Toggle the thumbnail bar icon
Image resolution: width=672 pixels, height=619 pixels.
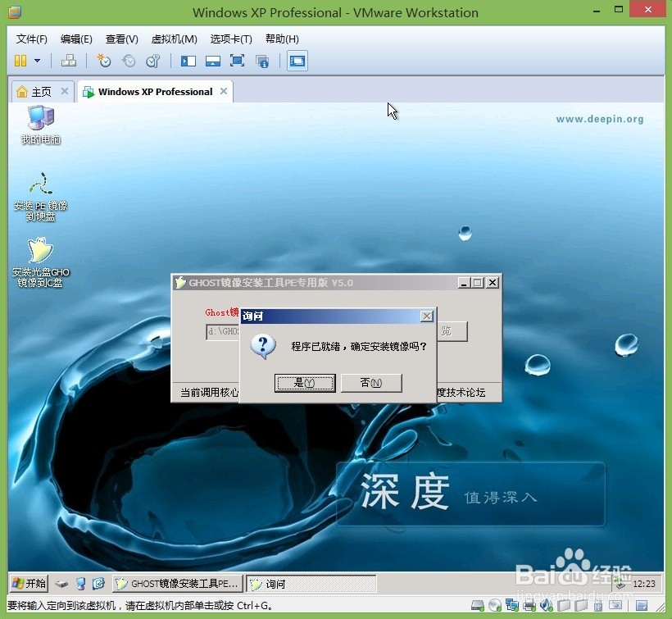click(212, 61)
